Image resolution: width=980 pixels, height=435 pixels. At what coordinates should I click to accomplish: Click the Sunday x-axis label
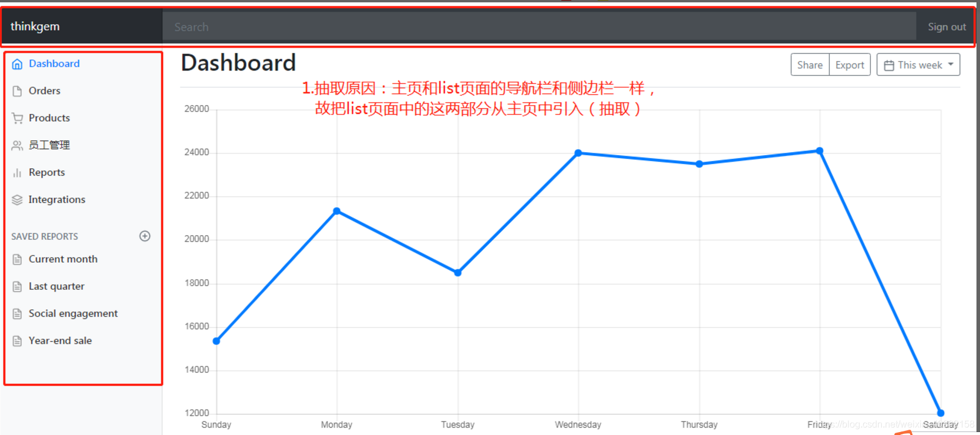pos(216,424)
